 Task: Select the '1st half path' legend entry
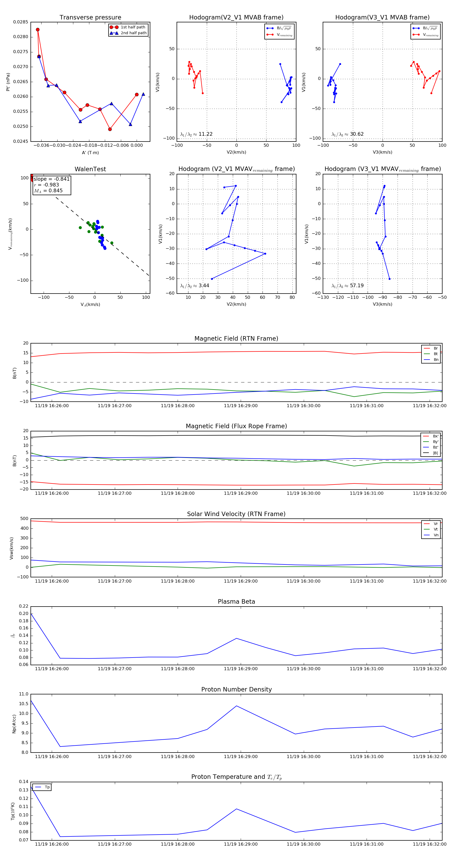pos(128,27)
